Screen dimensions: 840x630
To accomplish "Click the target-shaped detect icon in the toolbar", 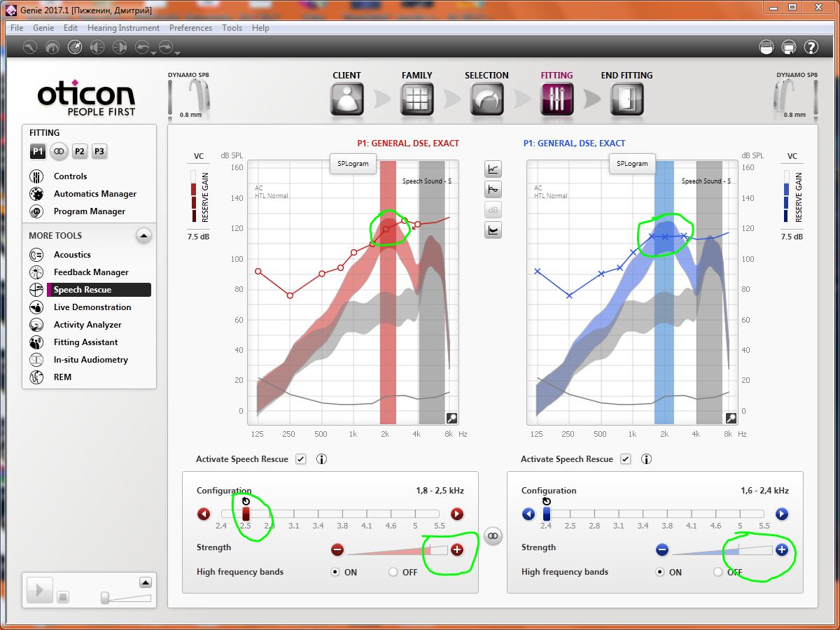I will click(74, 47).
